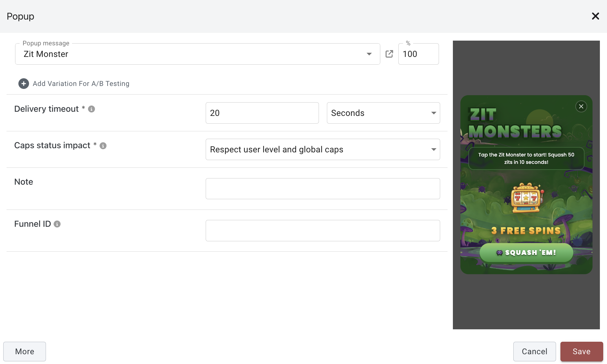Screen dimensions: 607x364
Task: Click the More button
Action: 25,351
